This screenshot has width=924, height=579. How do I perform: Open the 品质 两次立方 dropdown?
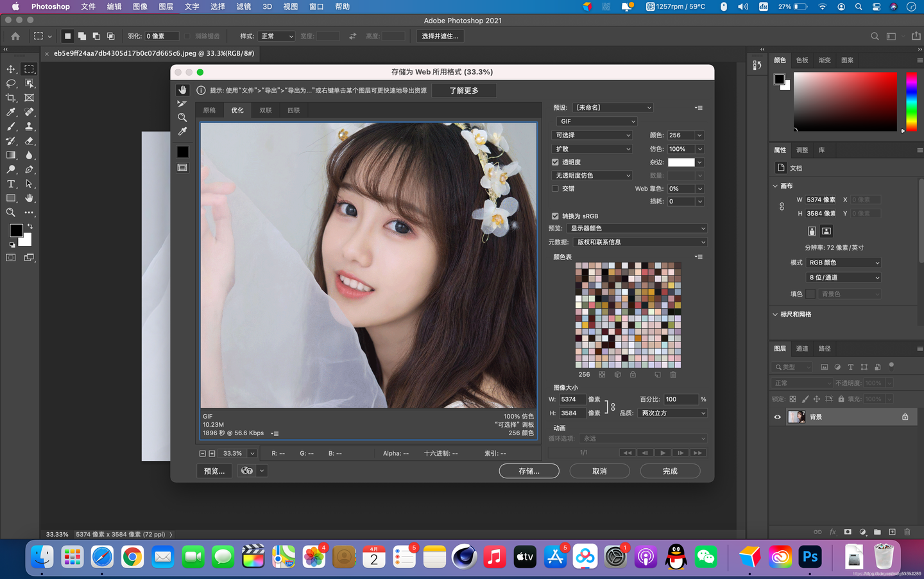pyautogui.click(x=672, y=413)
